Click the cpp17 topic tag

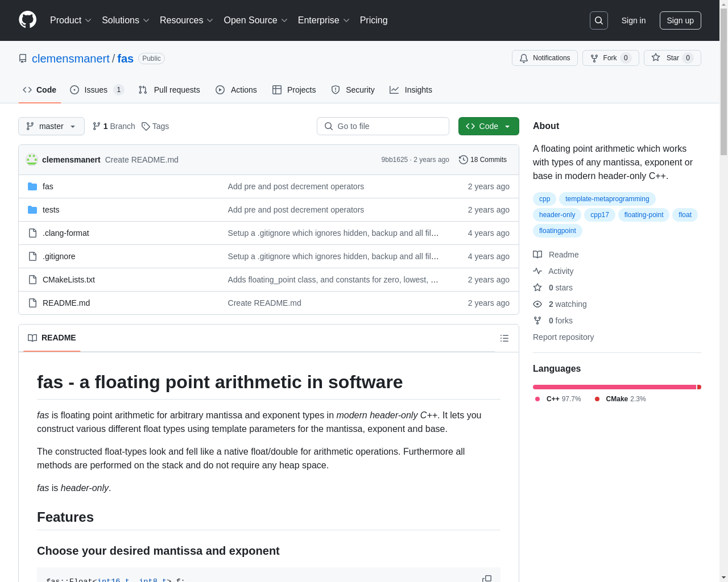[599, 215]
